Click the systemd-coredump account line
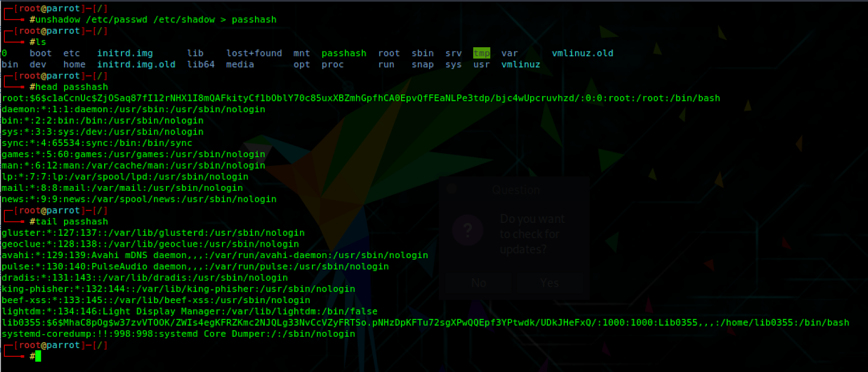This screenshot has height=372, width=868. (178, 334)
